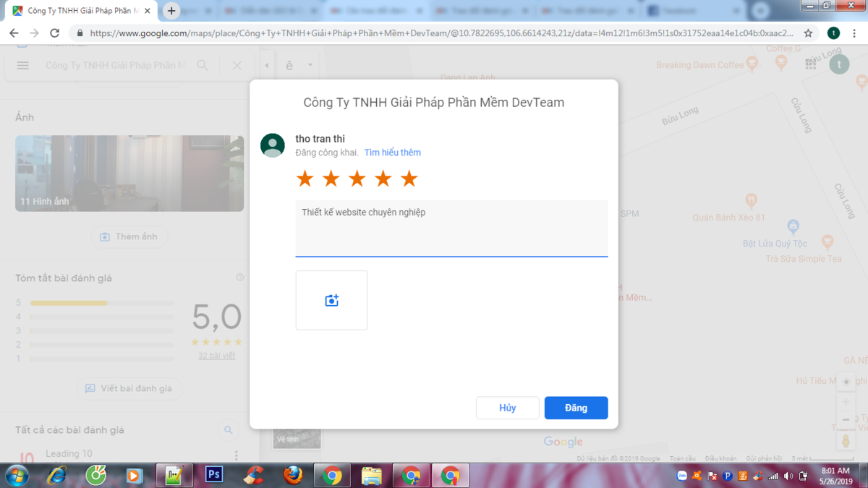This screenshot has width=868, height=488.
Task: View site security padlock info
Action: click(79, 33)
